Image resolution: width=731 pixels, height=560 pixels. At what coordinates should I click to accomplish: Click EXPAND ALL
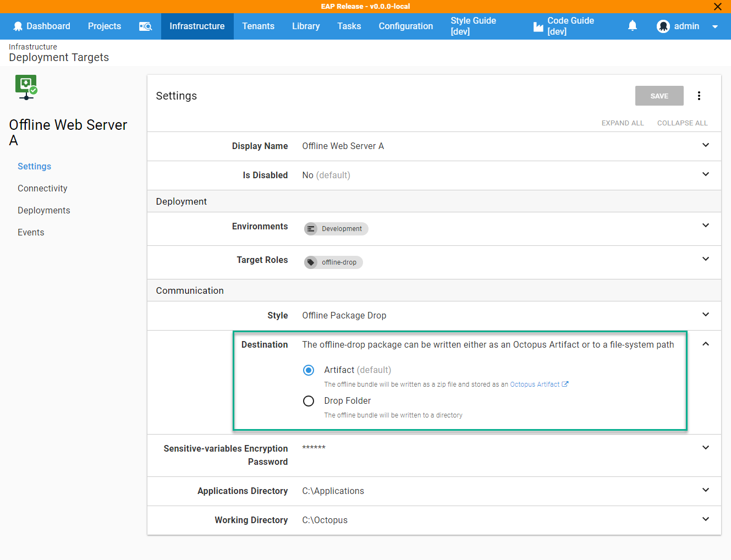pos(623,123)
